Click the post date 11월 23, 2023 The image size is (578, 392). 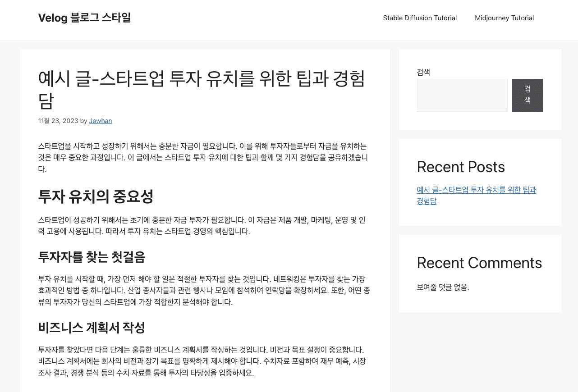pos(58,121)
